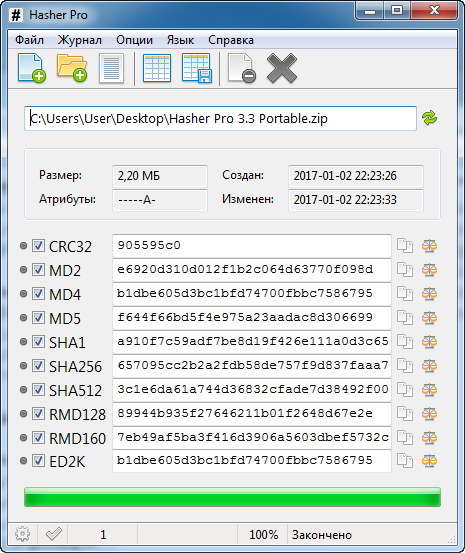Copy the RMD128 hash value
Viewport: 465px width, 553px height.
tap(405, 414)
